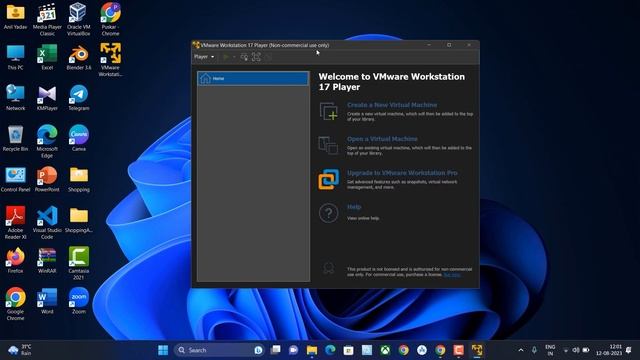Click the open virtual machine icon
This screenshot has height=360, width=640.
[x=328, y=145]
